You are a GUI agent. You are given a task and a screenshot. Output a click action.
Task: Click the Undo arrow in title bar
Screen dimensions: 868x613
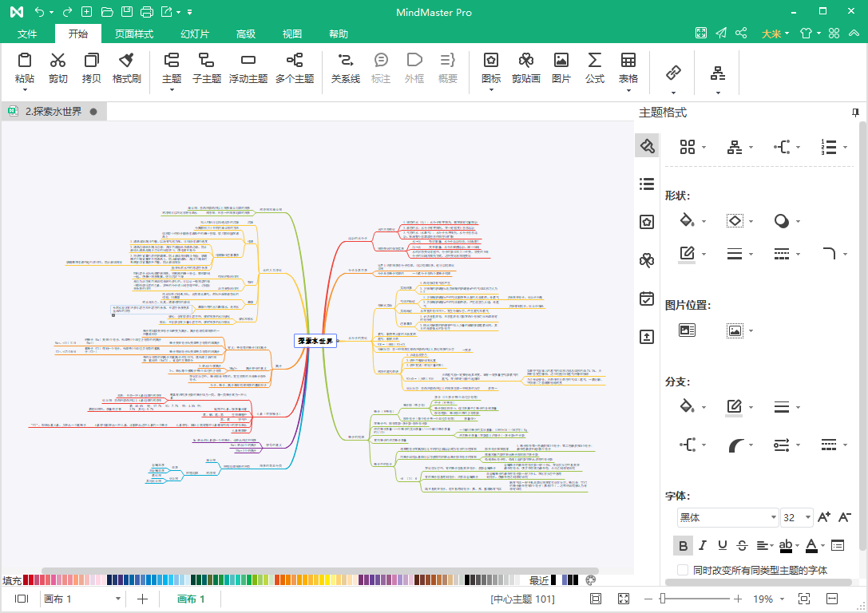pos(39,12)
